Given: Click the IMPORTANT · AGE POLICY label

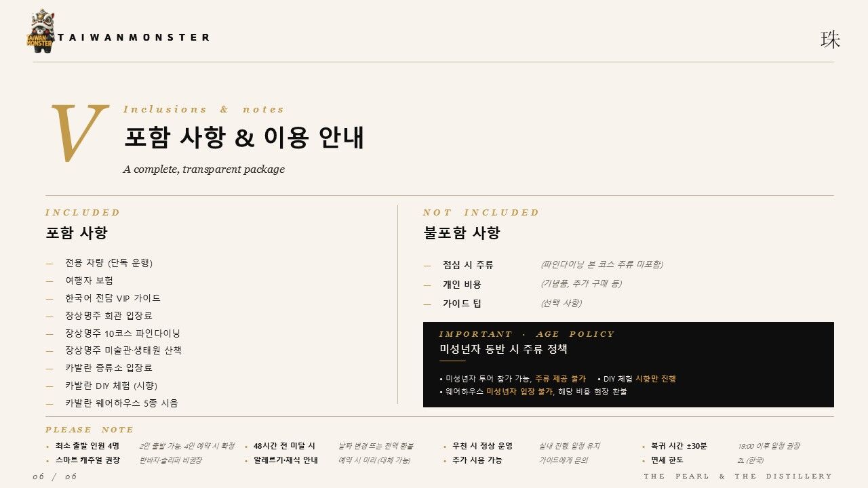Looking at the screenshot, I should point(526,334).
